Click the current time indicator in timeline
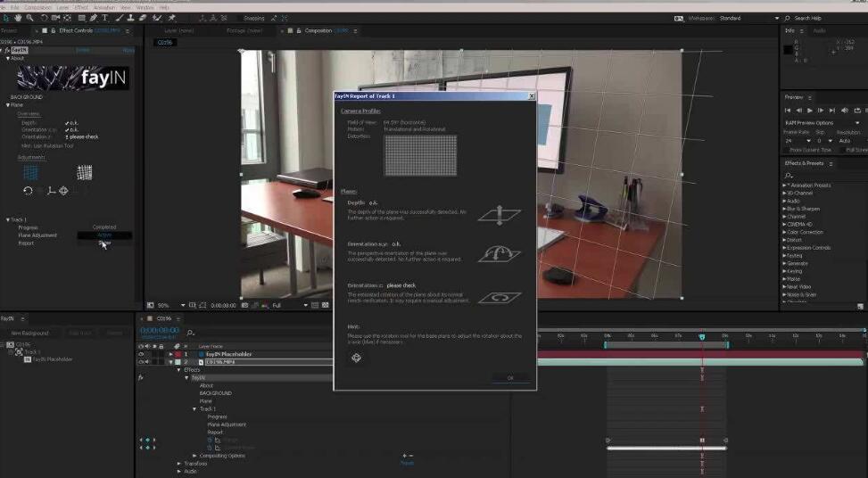The width and height of the screenshot is (868, 478). [702, 336]
